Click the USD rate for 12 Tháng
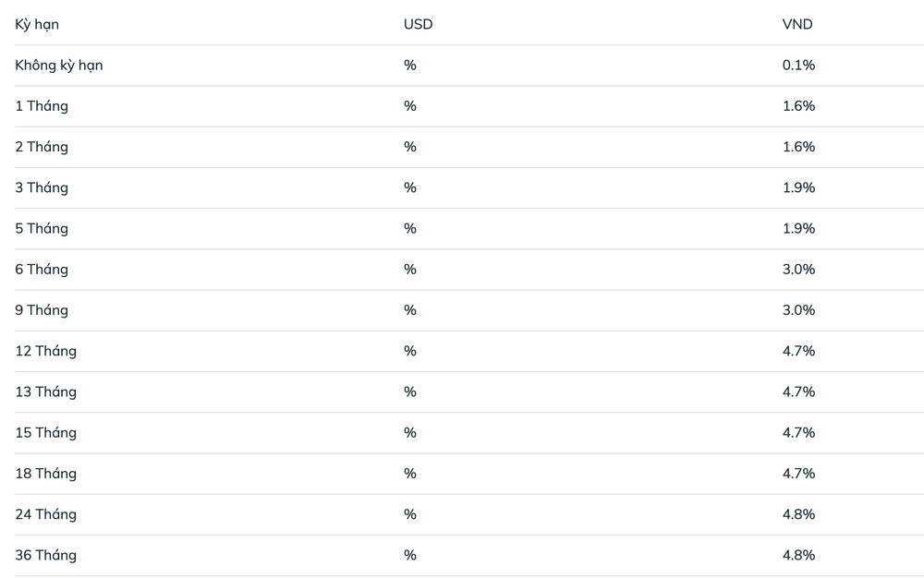 point(410,351)
